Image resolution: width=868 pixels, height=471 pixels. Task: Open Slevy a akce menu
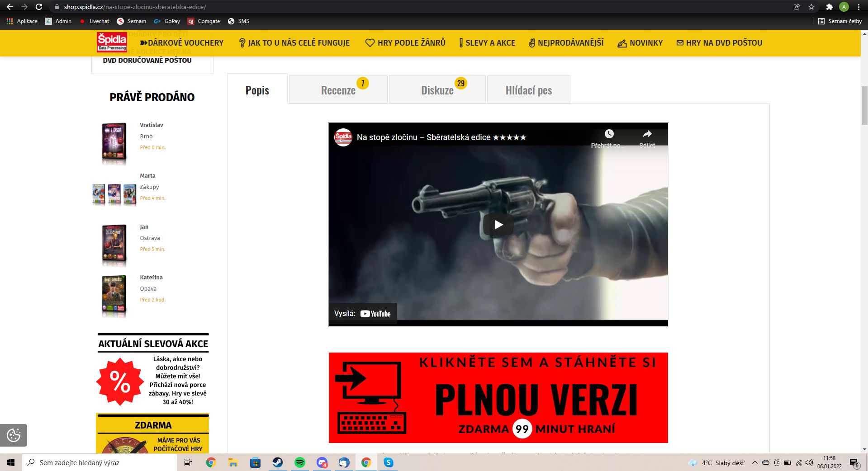pyautogui.click(x=487, y=43)
